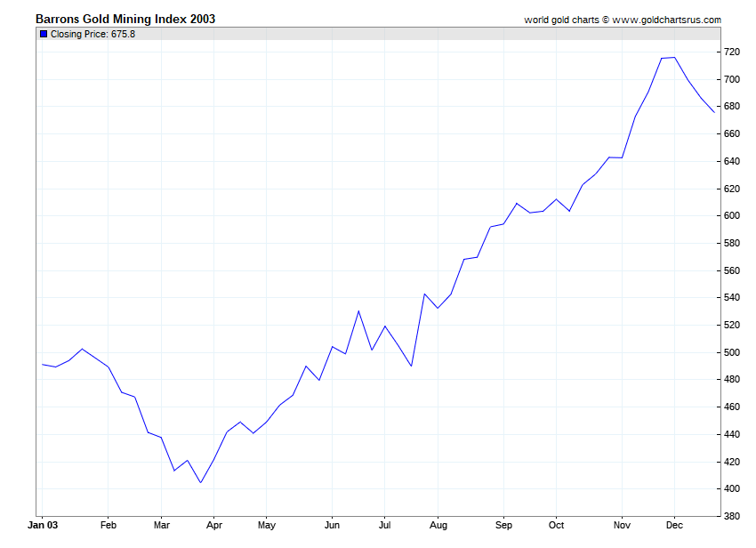Click the early-December peak near 716
756x548 pixels.
pos(674,58)
